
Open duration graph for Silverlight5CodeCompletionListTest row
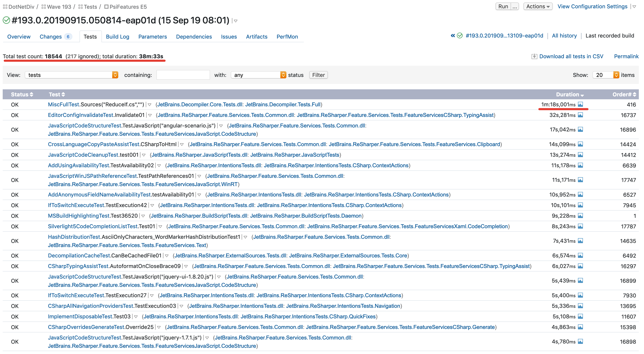coord(580,226)
